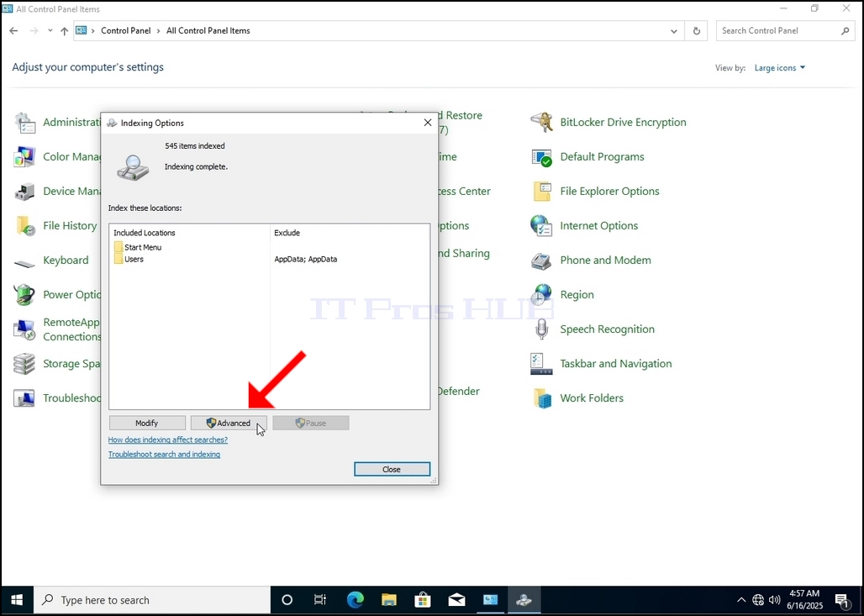Click the taskbar clock showing 4:57 AM
The height and width of the screenshot is (616, 864).
click(x=804, y=600)
